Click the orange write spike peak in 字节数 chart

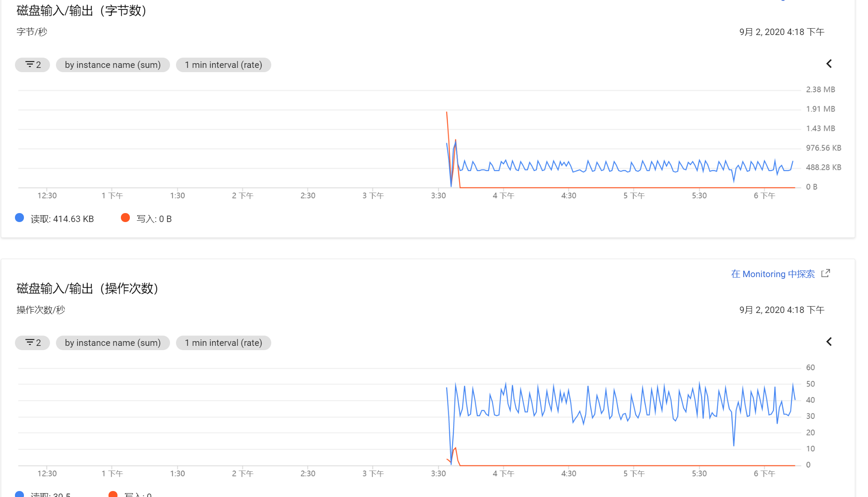click(447, 112)
